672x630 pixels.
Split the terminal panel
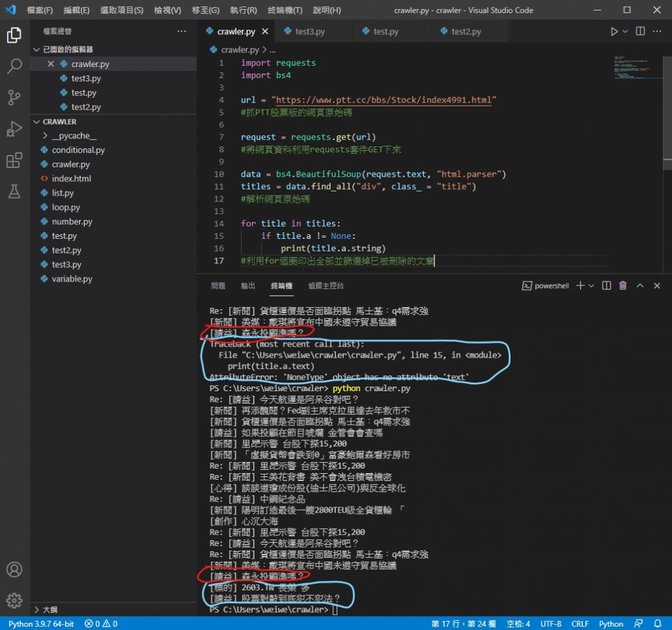[x=606, y=285]
